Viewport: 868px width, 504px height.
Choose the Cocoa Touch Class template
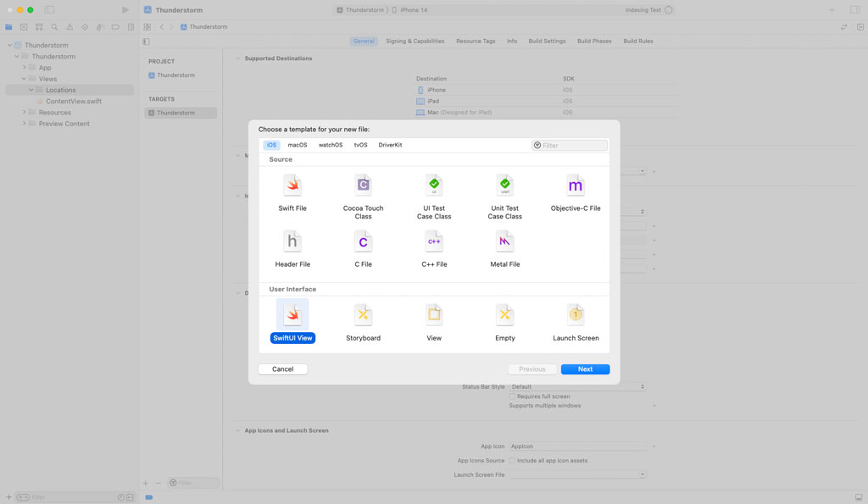coord(363,186)
